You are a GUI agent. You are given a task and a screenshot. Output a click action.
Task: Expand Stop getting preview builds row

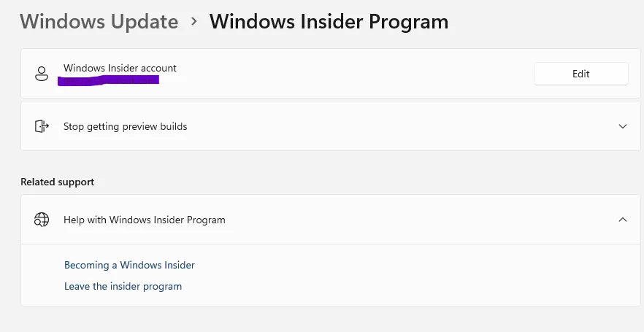330,126
